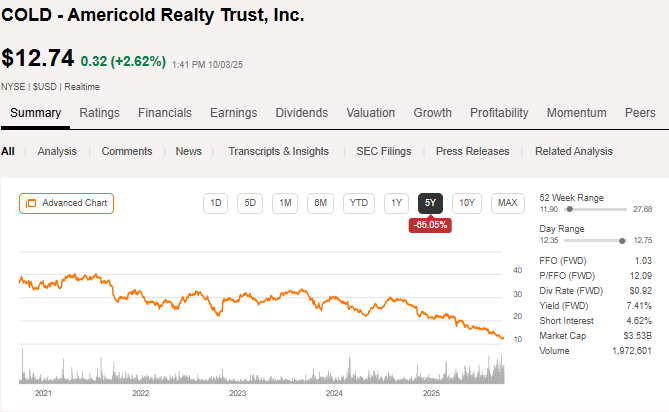Click the Advanced Chart icon
The height and width of the screenshot is (412, 669).
click(30, 204)
